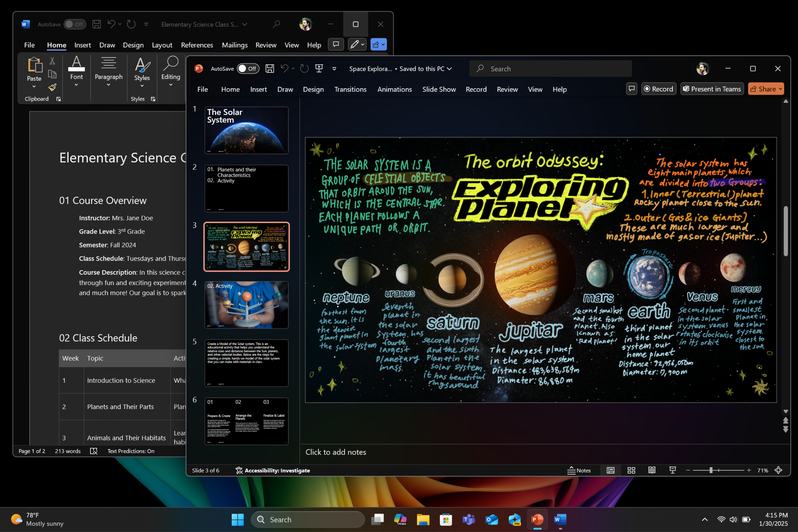Viewport: 798px width, 532px height.
Task: Toggle AutoSave switch in PowerPoint
Action: coord(248,69)
